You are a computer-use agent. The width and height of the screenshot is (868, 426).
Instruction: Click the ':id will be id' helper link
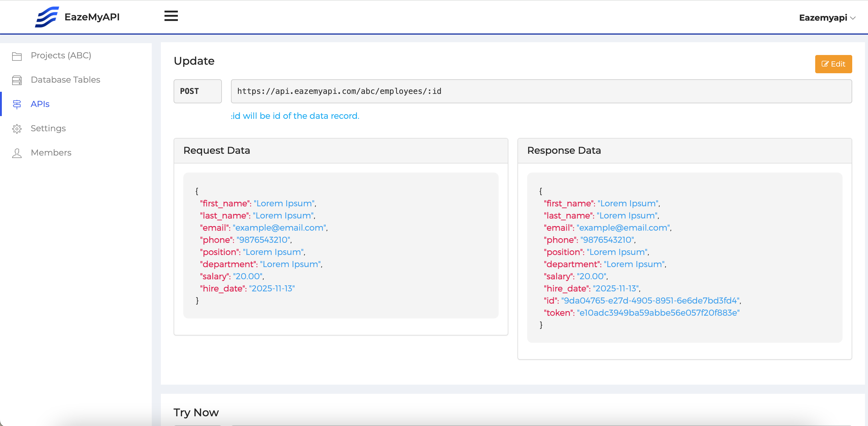294,116
